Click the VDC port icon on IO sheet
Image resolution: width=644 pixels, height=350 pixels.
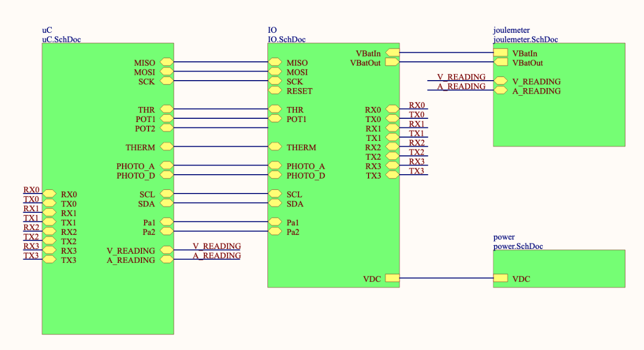pos(392,278)
